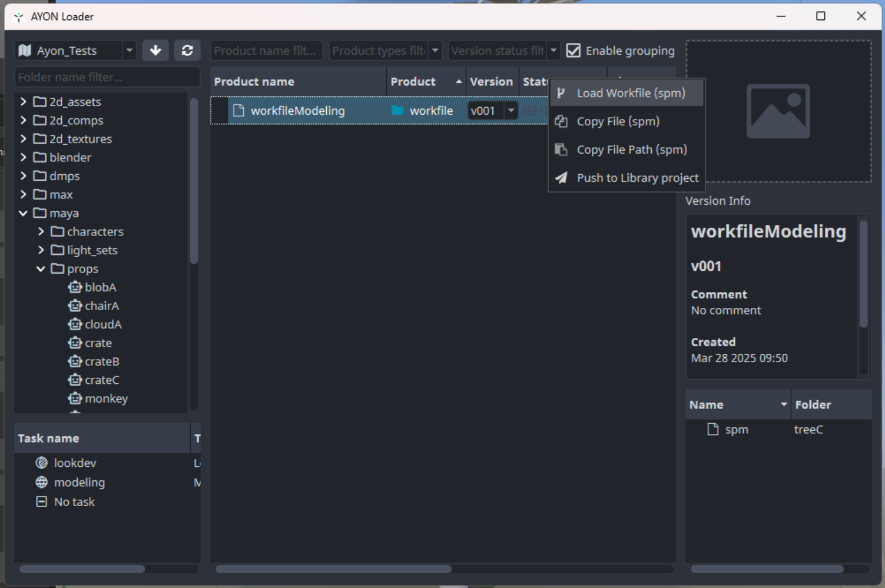
Task: Click the Version Info panel vertical scrollbar
Action: [864, 274]
